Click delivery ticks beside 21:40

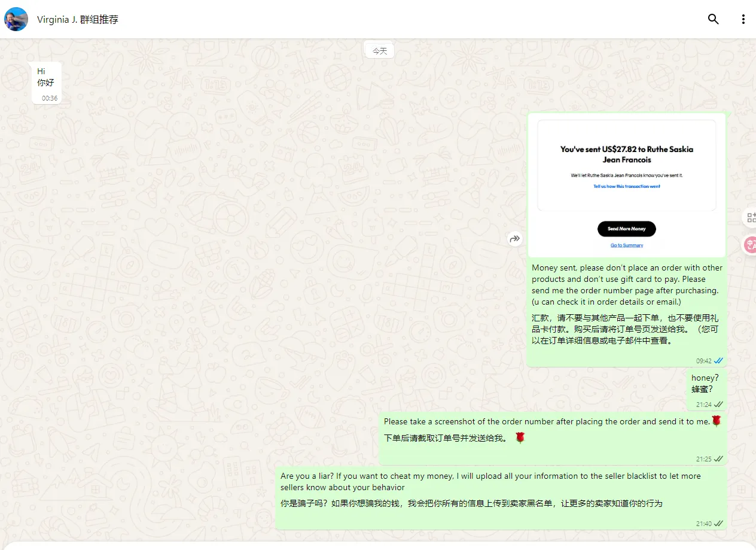click(x=718, y=524)
